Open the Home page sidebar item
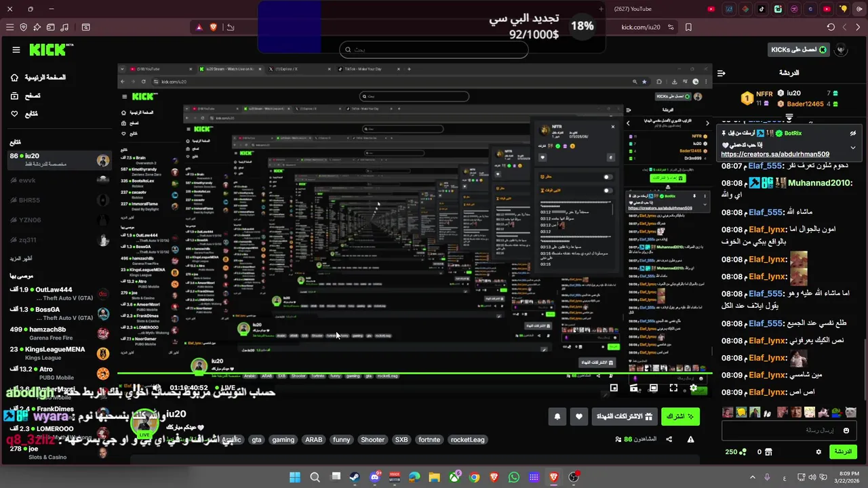The width and height of the screenshot is (868, 488). pos(38,78)
